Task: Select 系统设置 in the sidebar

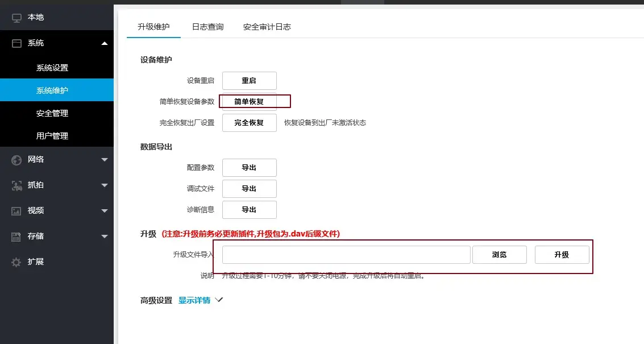Action: [52, 68]
